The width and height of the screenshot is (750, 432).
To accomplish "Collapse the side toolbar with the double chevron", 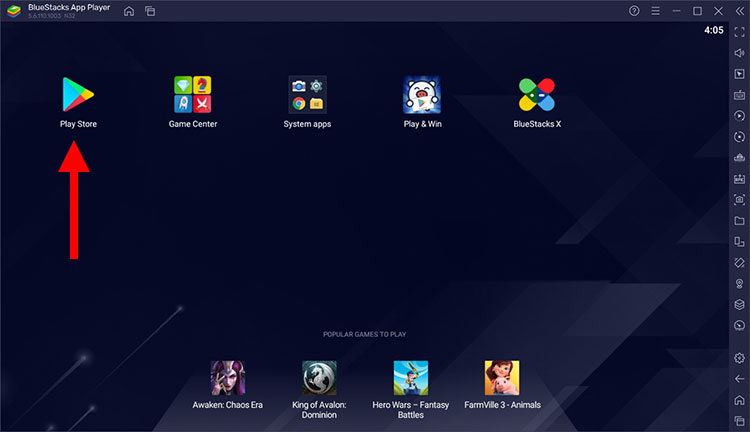I will coord(739,11).
